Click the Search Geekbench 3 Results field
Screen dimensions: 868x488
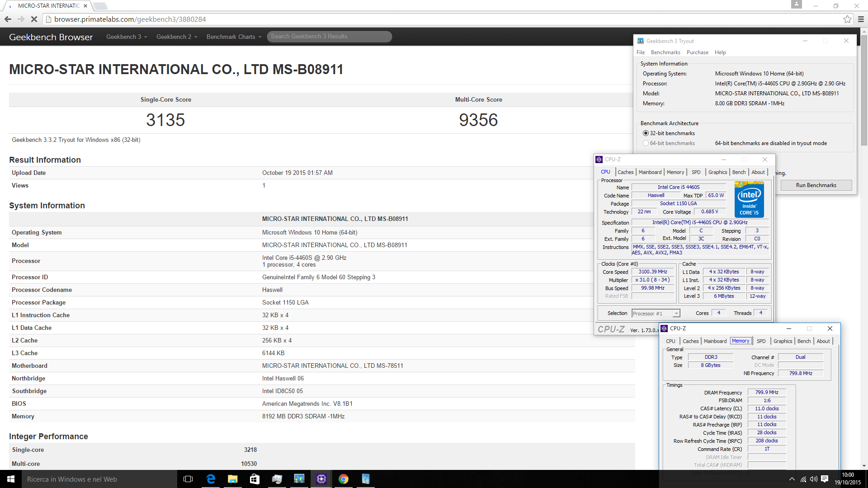click(329, 37)
